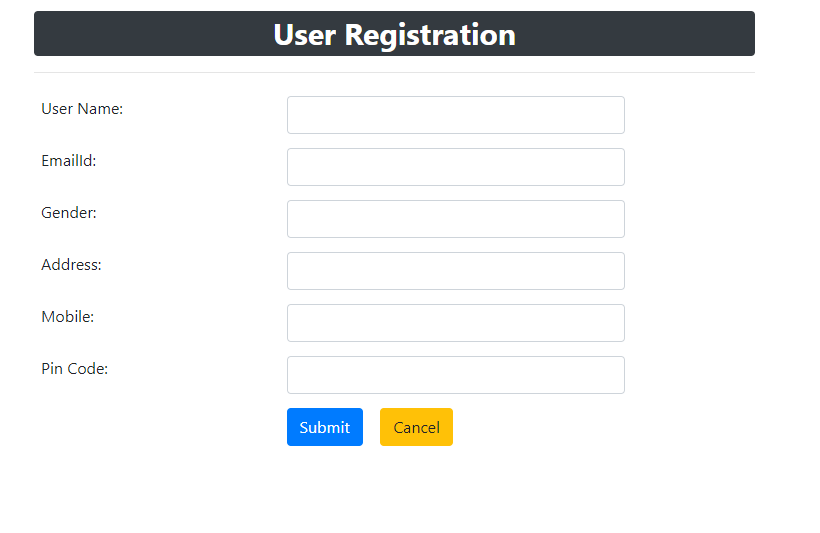Click the "Pin Code:" label

(75, 369)
